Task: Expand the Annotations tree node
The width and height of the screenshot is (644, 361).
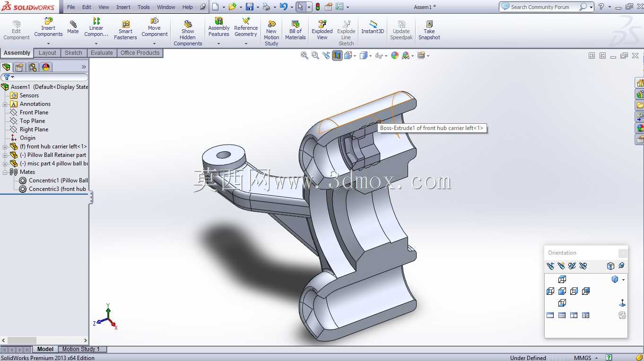Action: (x=5, y=104)
